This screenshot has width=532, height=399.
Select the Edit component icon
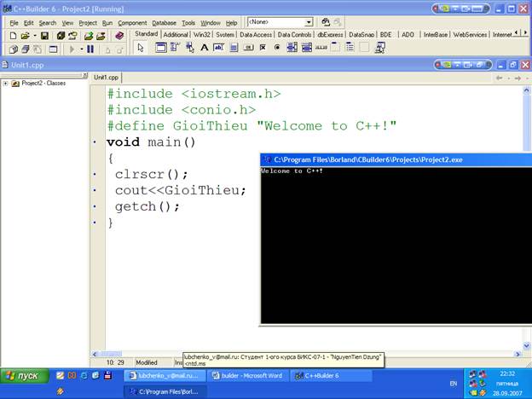(x=218, y=48)
